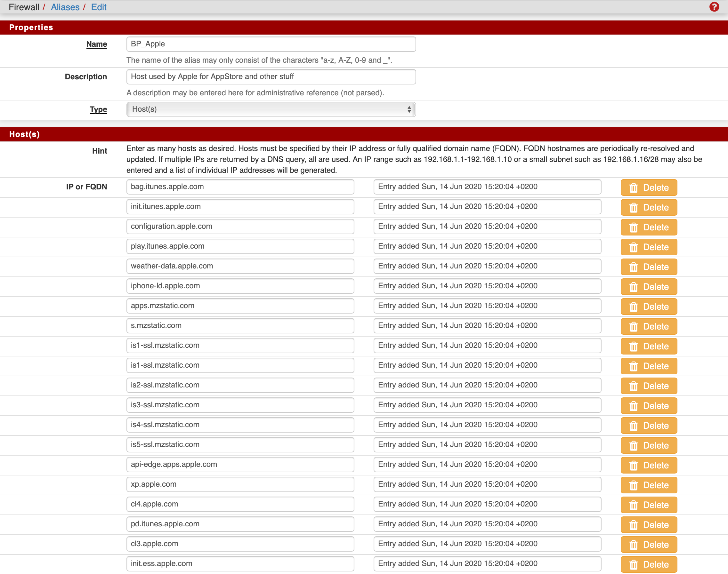The height and width of the screenshot is (574, 728).
Task: Click description field beside xp.apple.com
Action: pyautogui.click(x=487, y=484)
